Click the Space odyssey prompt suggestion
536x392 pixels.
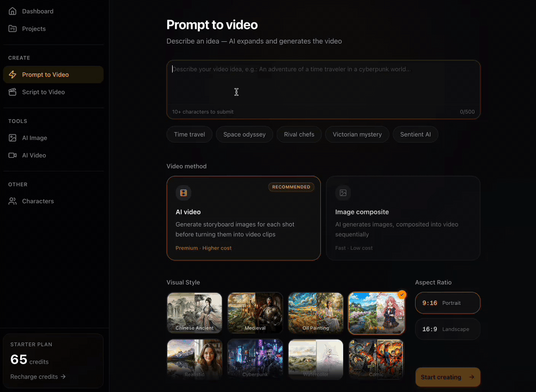click(x=244, y=134)
